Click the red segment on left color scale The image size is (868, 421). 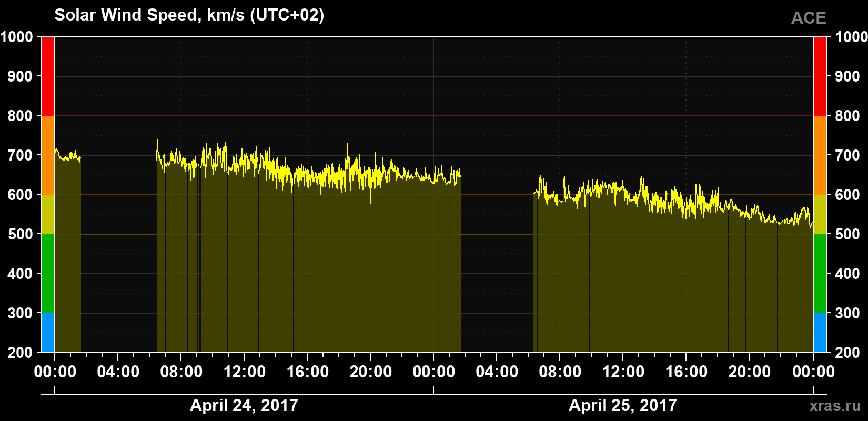[48, 76]
